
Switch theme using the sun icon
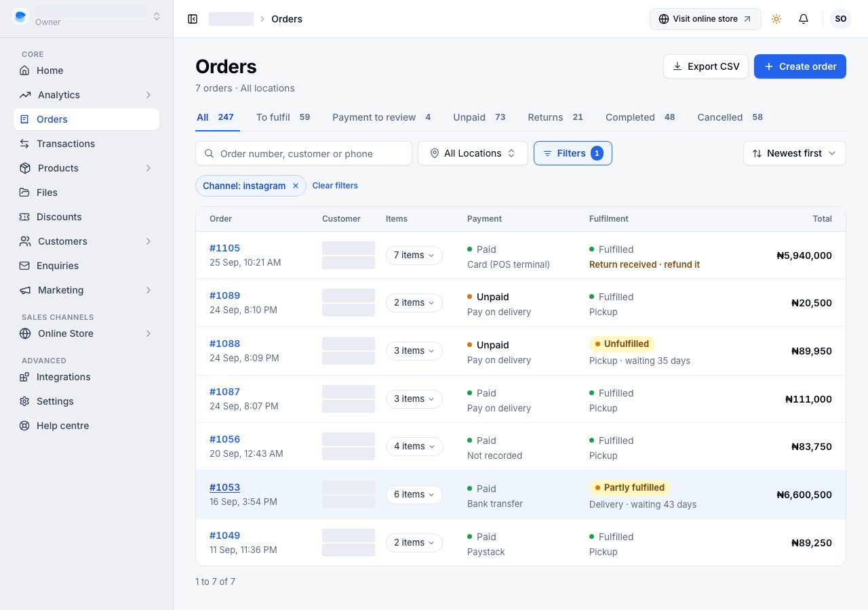click(776, 19)
